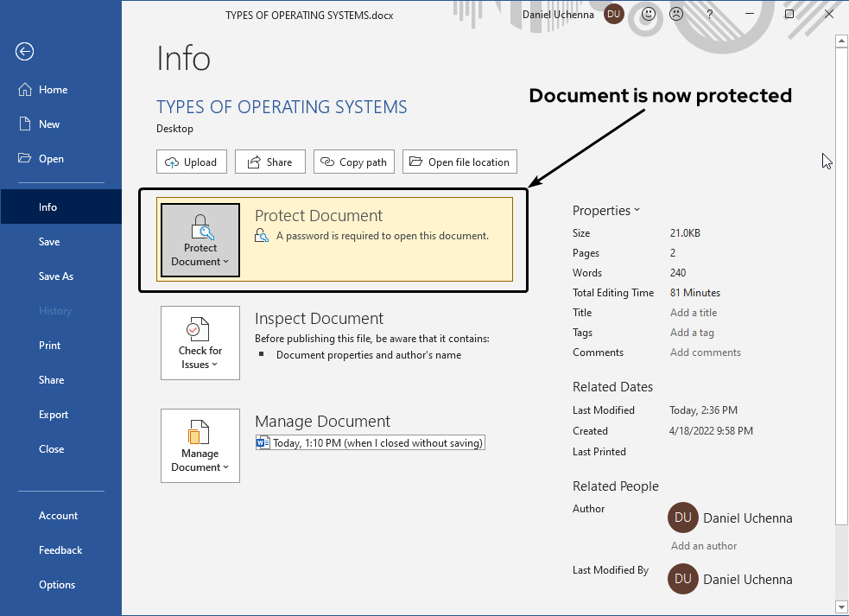The height and width of the screenshot is (616, 849).
Task: Open the Home section in the sidebar
Action: pos(52,89)
